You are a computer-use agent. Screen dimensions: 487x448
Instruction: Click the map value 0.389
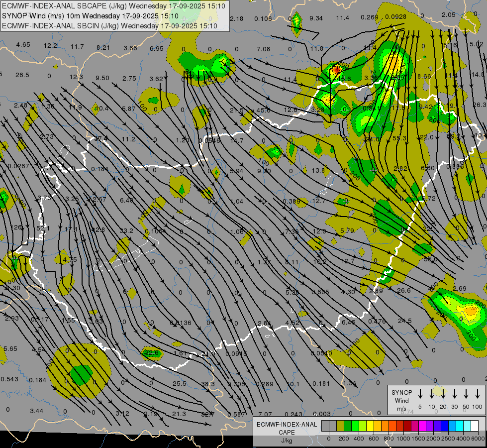(x=292, y=202)
